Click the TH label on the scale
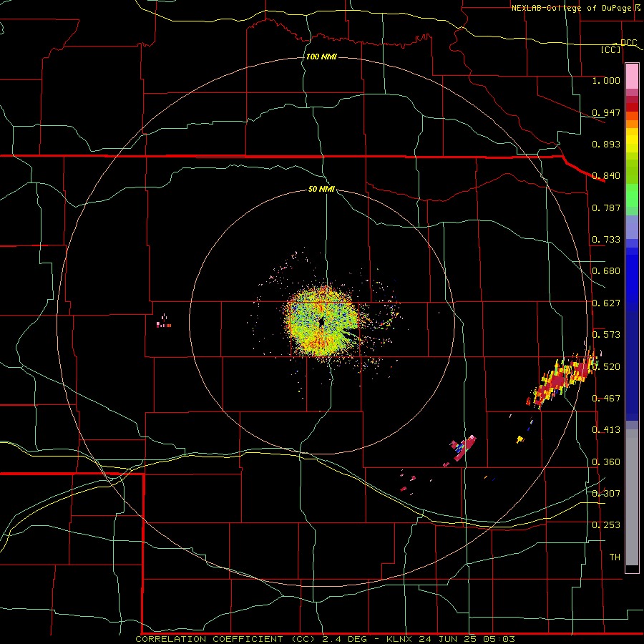Screen dimensions: 644x644 click(615, 557)
